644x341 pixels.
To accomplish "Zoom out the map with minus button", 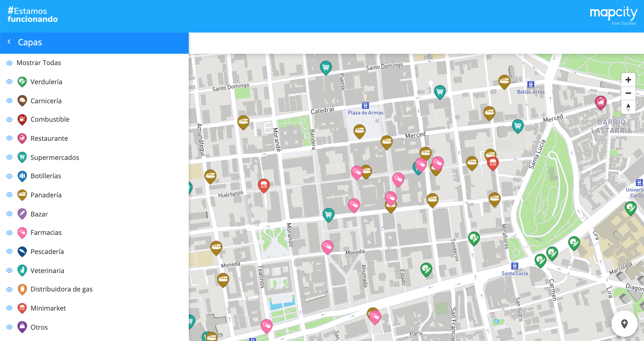I will (628, 93).
